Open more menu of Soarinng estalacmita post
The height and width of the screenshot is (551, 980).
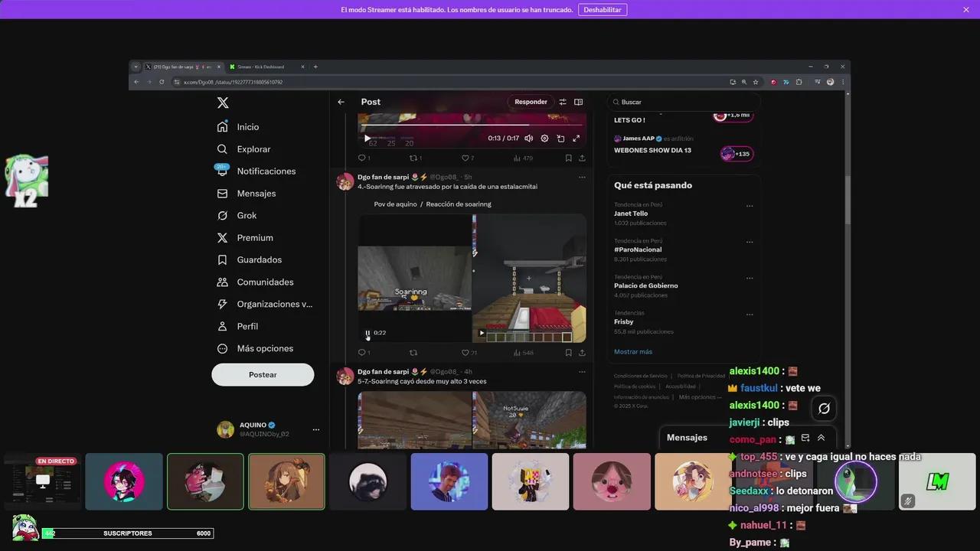[x=582, y=177]
